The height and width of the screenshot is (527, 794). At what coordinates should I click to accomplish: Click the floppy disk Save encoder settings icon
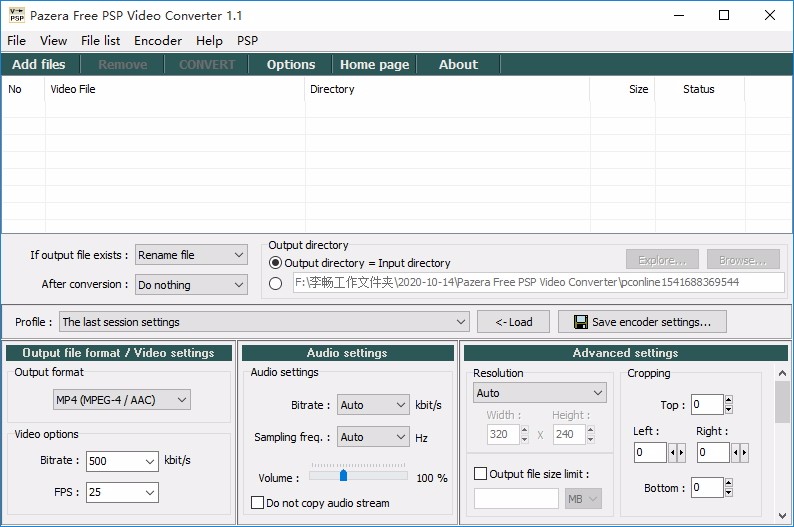pyautogui.click(x=580, y=322)
